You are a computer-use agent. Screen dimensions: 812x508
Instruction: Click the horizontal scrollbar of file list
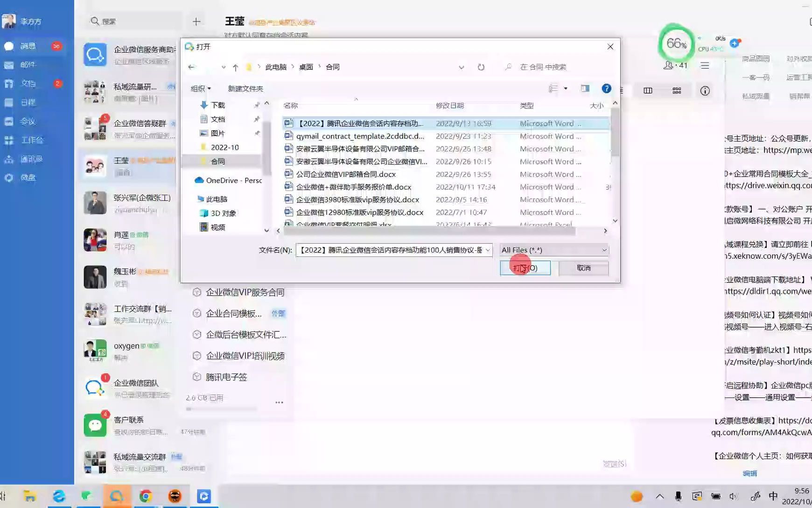click(x=429, y=231)
